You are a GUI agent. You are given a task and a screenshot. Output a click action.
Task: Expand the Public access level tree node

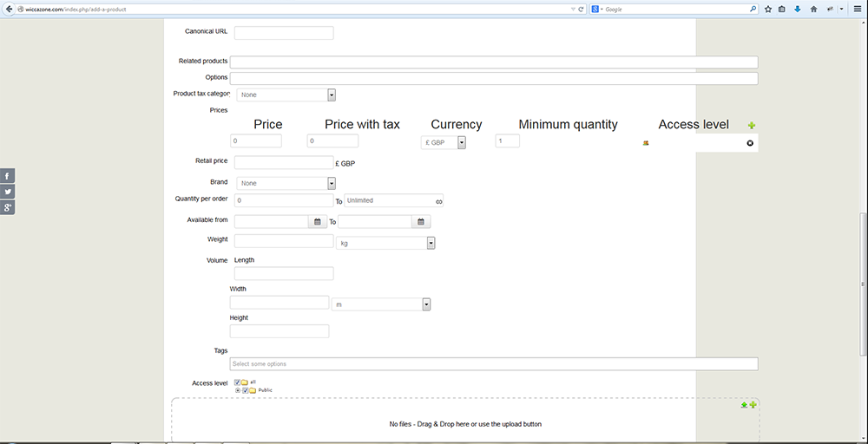pos(238,390)
